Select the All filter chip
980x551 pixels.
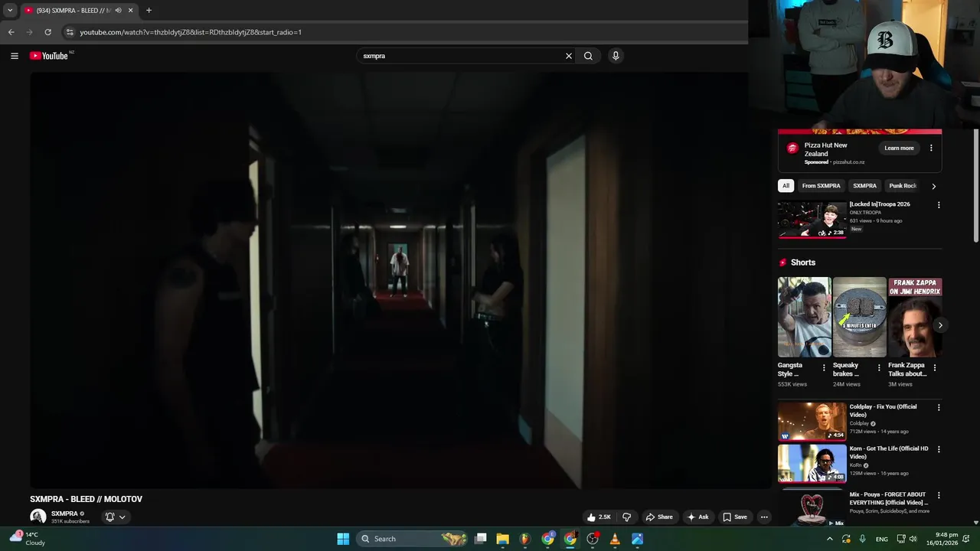[x=786, y=186]
